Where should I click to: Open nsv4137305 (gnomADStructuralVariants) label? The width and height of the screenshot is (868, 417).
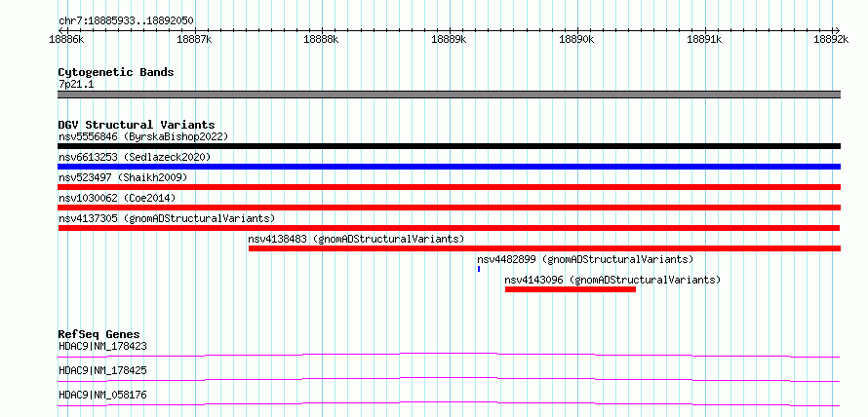pos(167,218)
